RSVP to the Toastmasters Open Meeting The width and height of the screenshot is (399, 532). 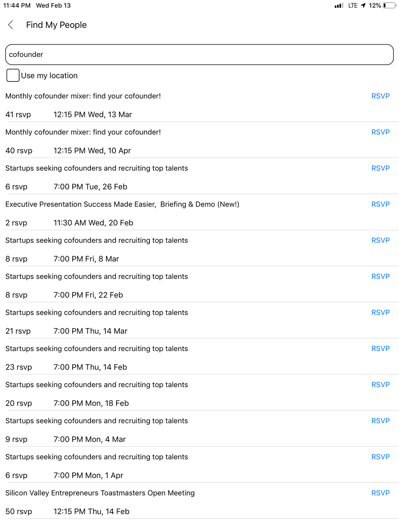point(380,493)
